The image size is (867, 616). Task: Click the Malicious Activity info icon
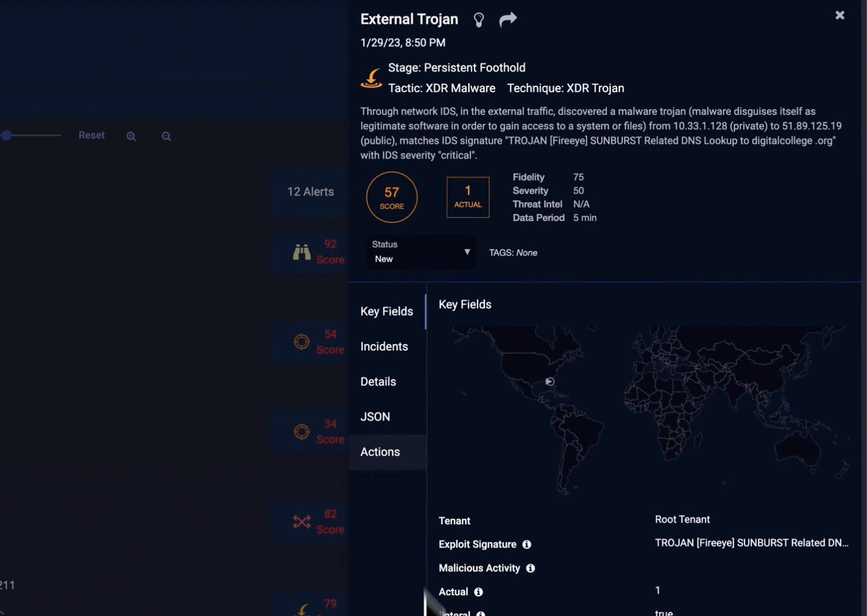pos(530,568)
